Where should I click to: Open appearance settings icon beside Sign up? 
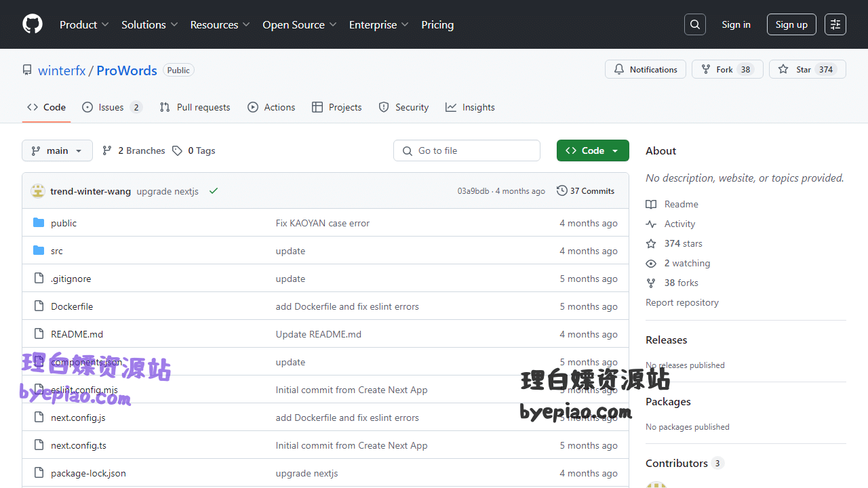835,24
